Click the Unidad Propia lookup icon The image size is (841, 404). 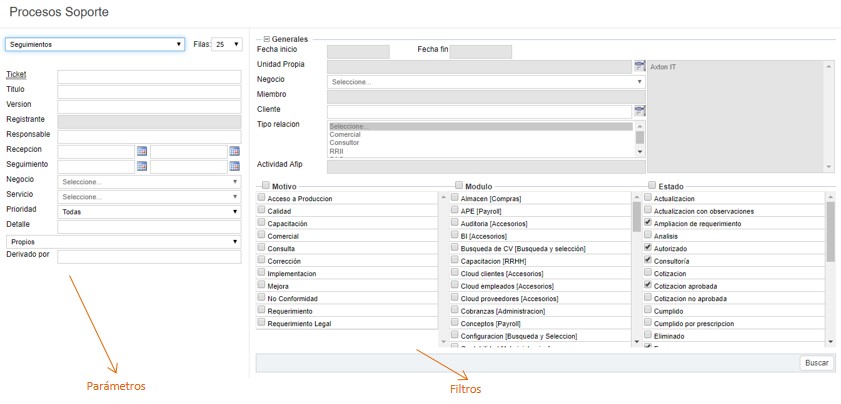[x=640, y=65]
